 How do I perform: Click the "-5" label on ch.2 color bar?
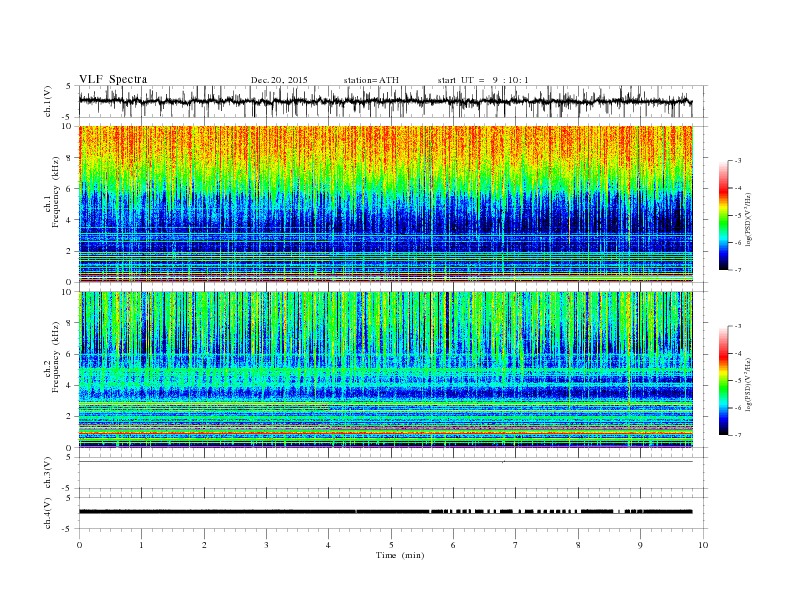[738, 381]
